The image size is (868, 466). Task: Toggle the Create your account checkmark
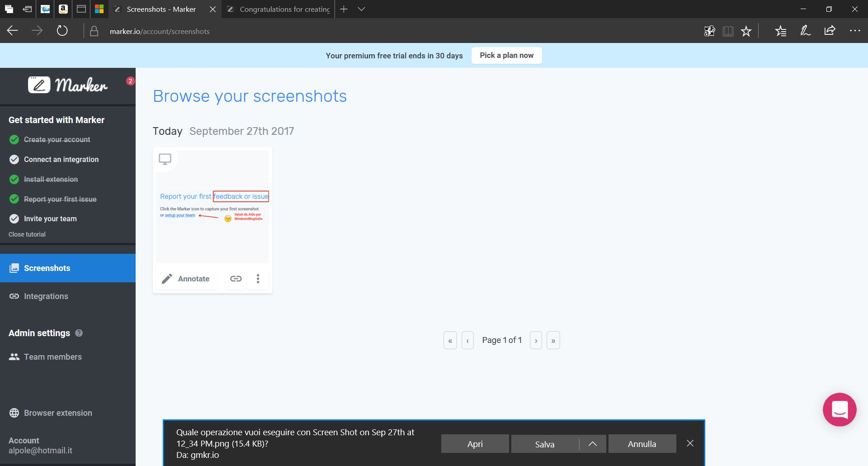(14, 139)
